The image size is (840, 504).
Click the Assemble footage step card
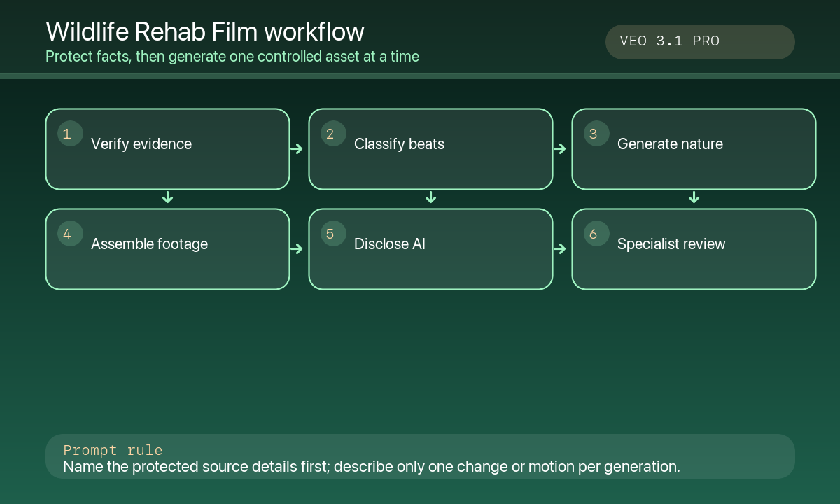click(x=167, y=249)
